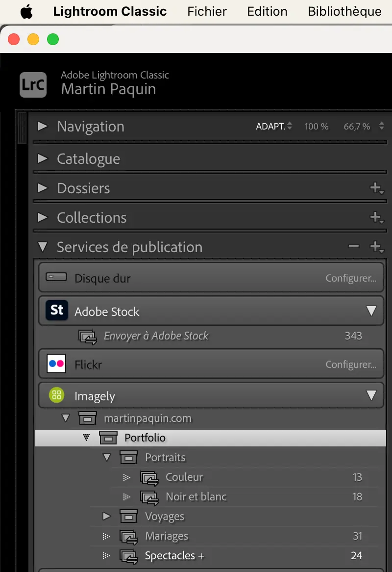Screen dimensions: 392x572
Task: Open the Apple menu
Action: pos(26,12)
